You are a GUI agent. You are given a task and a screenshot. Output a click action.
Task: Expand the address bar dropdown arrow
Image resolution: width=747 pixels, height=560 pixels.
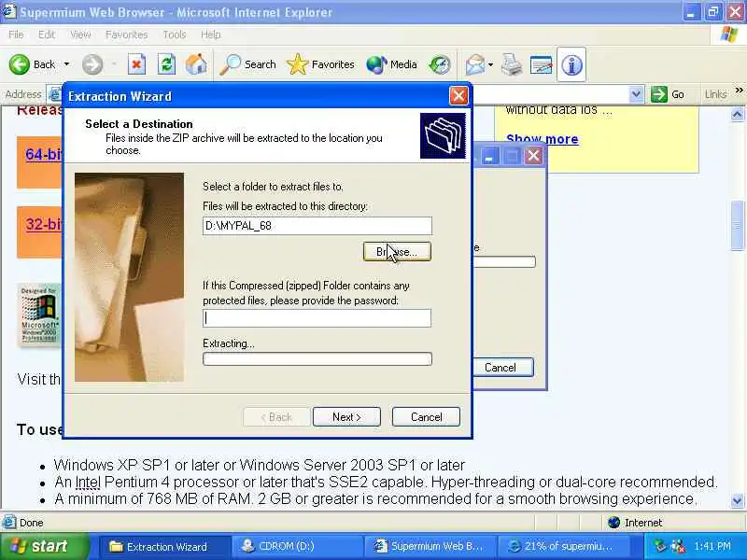coord(636,94)
